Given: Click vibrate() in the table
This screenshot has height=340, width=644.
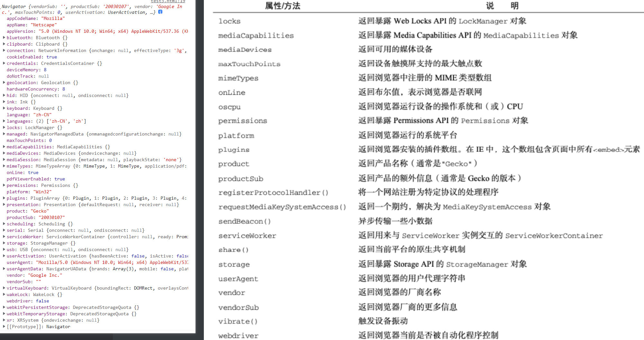Looking at the screenshot, I should (238, 321).
